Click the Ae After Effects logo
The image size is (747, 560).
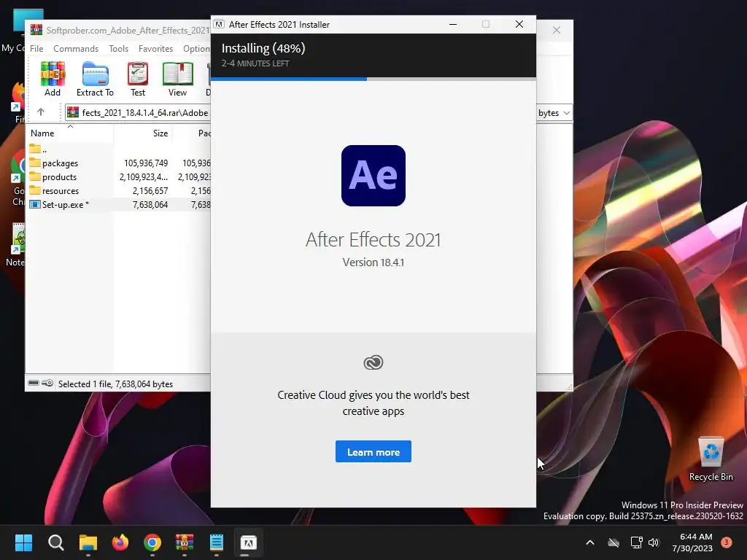click(x=373, y=176)
